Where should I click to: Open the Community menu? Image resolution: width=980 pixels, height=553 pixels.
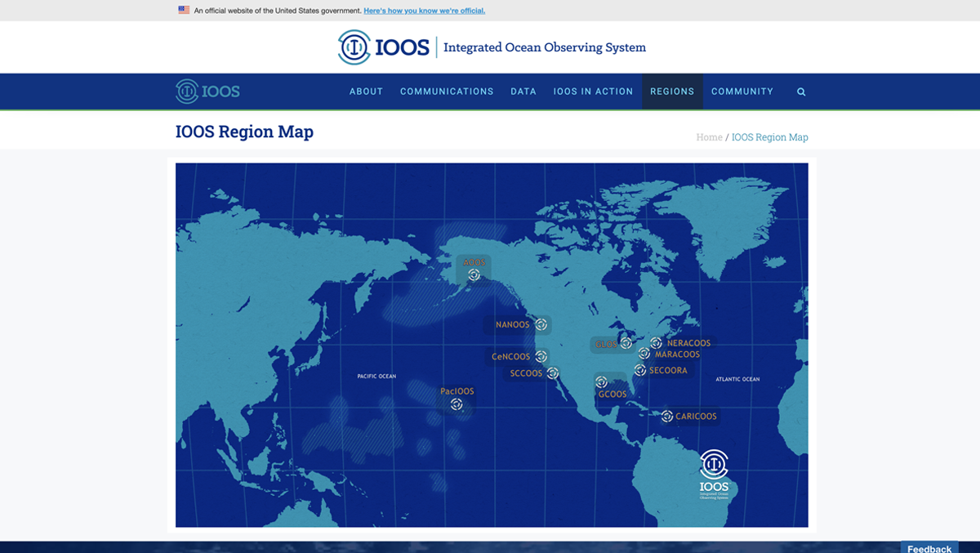(742, 91)
